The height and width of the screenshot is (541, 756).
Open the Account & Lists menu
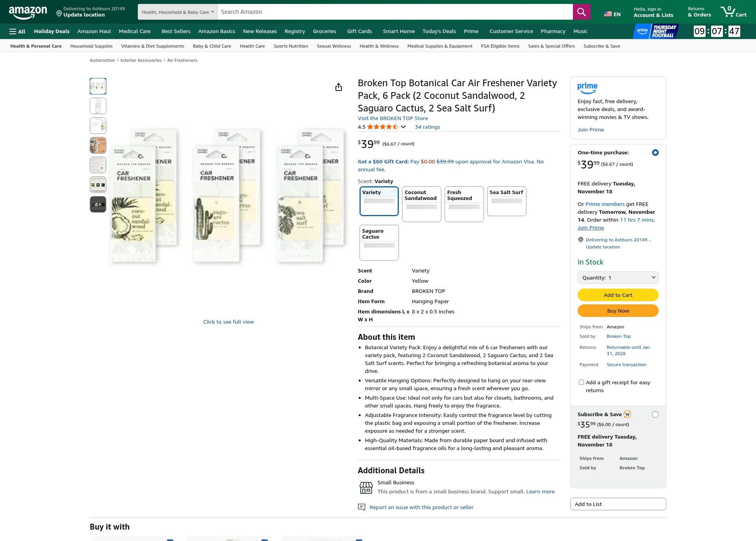(x=653, y=12)
